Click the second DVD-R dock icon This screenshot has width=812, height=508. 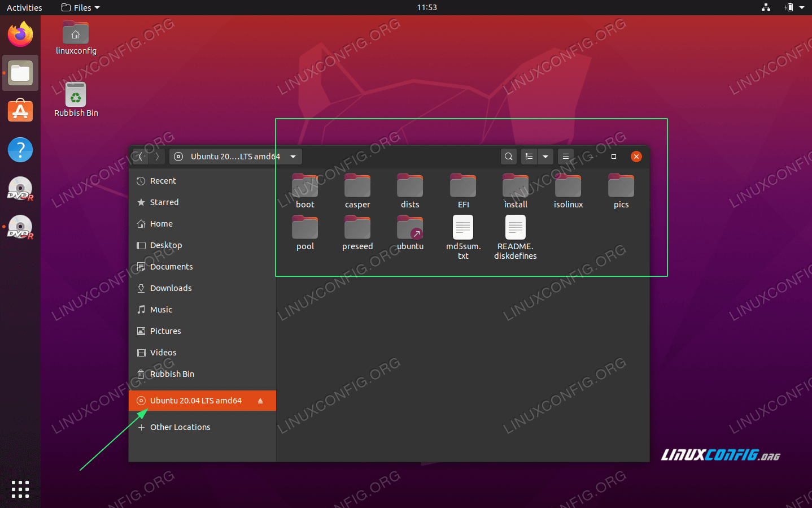point(20,227)
